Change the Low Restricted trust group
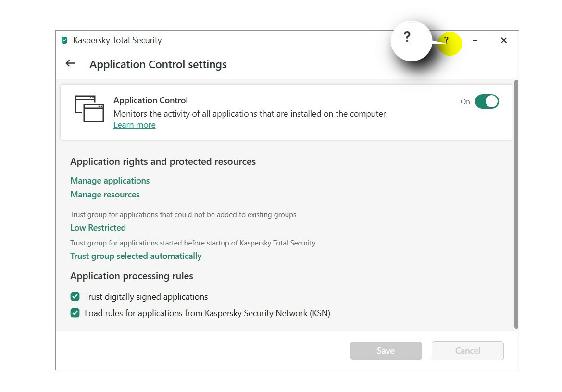Image resolution: width=562 pixels, height=392 pixels. click(x=98, y=228)
